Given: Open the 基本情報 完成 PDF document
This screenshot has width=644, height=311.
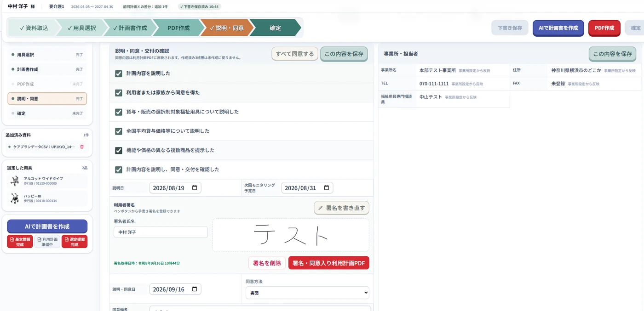Looking at the screenshot, I should [x=20, y=242].
